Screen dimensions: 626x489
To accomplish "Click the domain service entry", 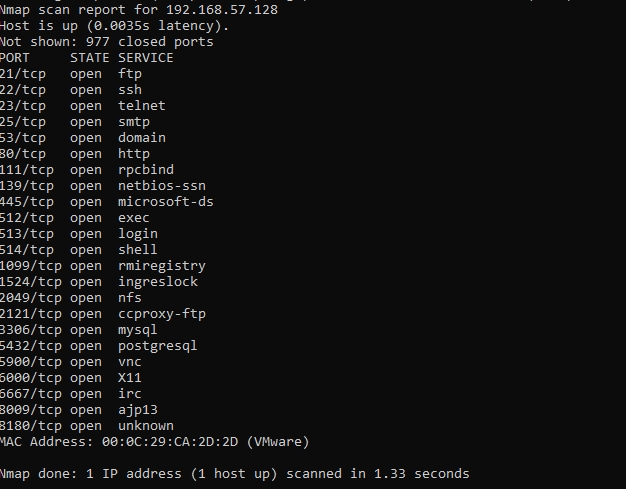I will point(142,138).
